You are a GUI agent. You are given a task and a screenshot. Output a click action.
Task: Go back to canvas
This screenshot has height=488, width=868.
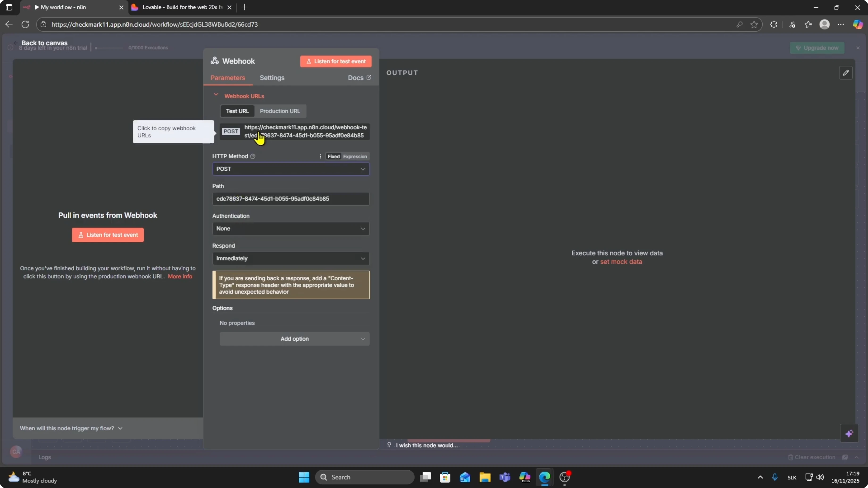[41, 43]
